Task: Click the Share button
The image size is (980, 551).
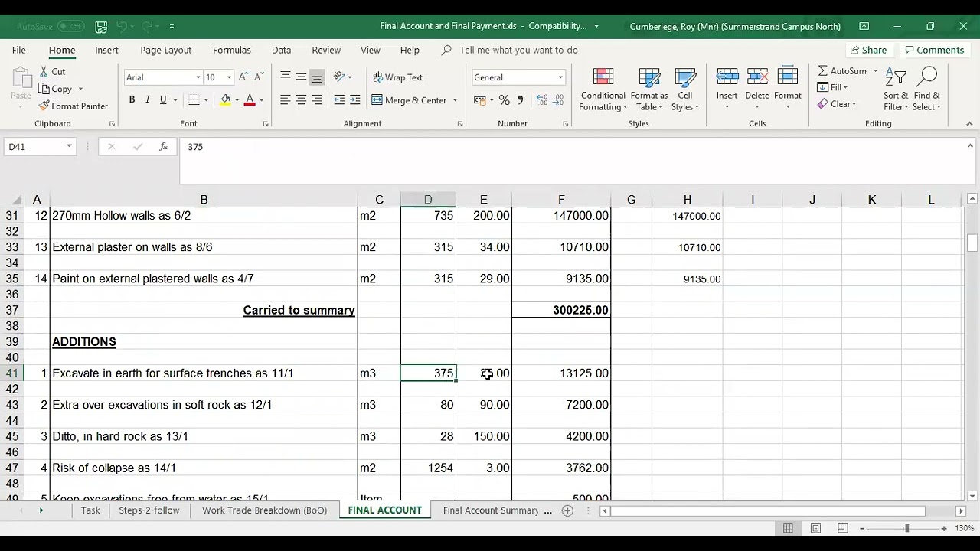Action: click(868, 50)
